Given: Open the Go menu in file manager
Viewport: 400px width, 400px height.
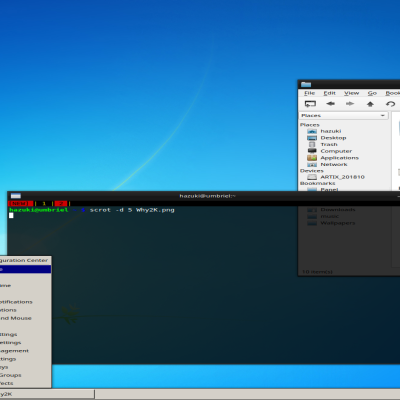Looking at the screenshot, I should 372,93.
